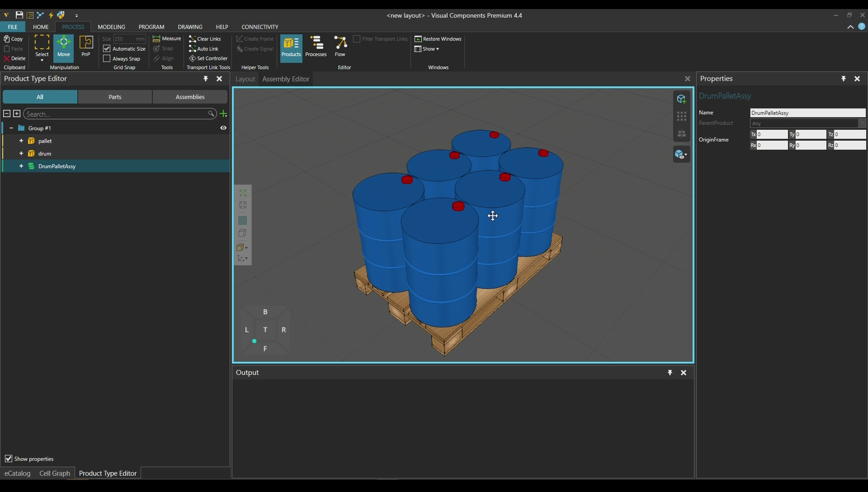
Task: Toggle visibility eye for Group #1
Action: tap(223, 128)
